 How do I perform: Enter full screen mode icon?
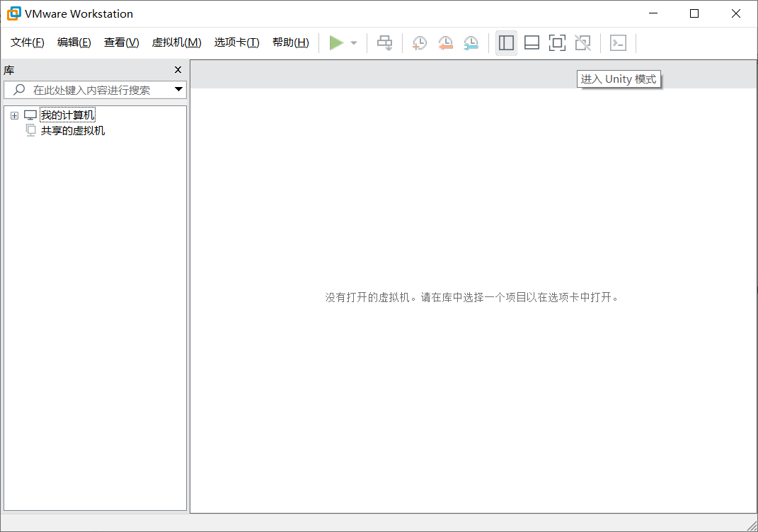[x=558, y=43]
